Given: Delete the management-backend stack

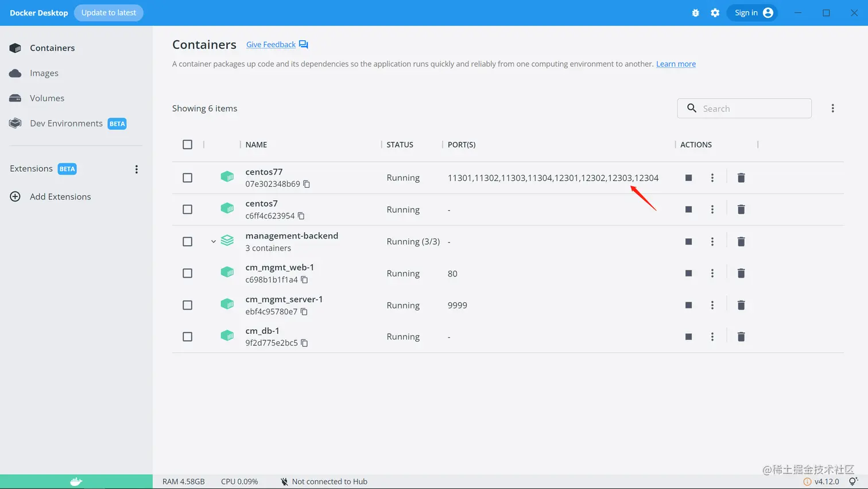Looking at the screenshot, I should click(741, 242).
